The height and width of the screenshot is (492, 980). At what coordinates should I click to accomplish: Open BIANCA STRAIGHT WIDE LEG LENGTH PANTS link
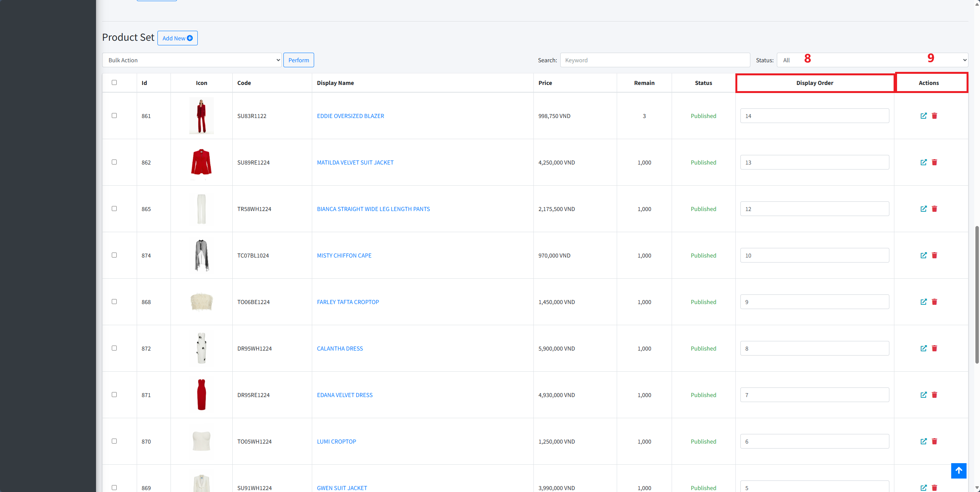pos(373,209)
